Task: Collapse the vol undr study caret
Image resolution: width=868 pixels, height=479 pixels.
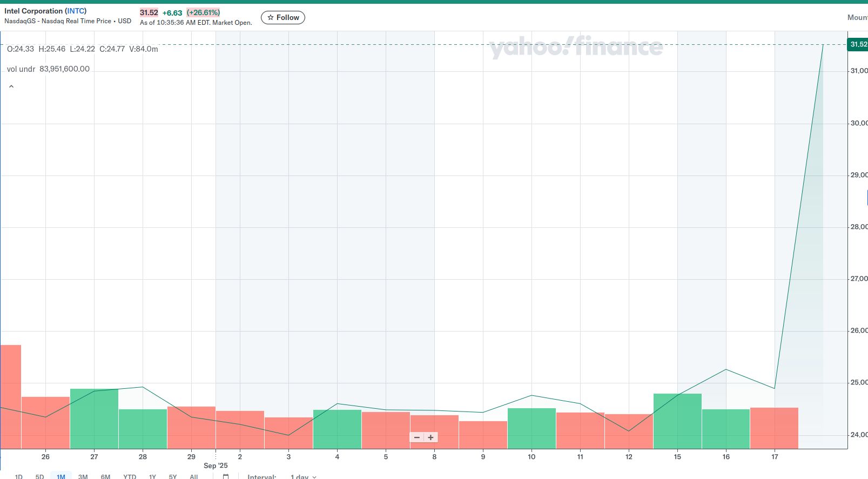Action: [x=11, y=86]
